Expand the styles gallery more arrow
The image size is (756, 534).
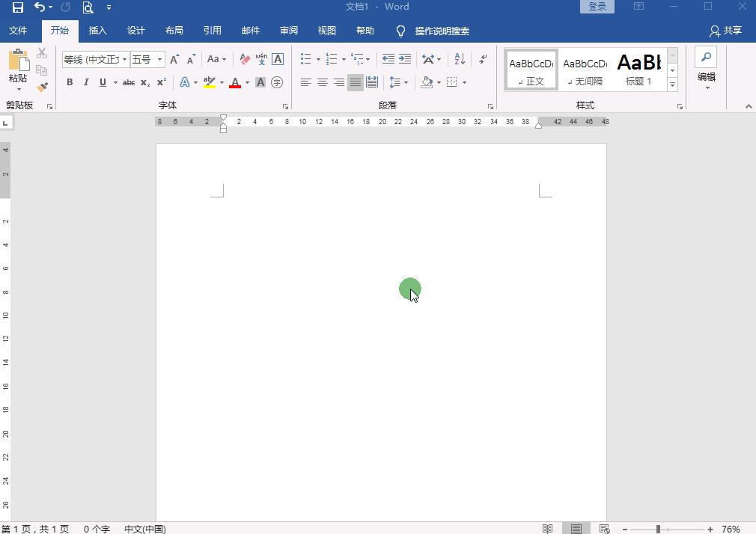click(x=673, y=85)
